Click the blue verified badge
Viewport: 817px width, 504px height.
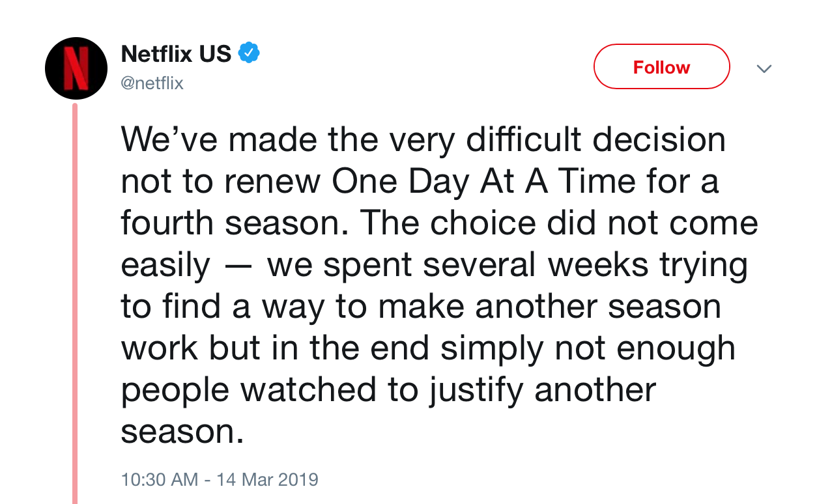tap(249, 53)
